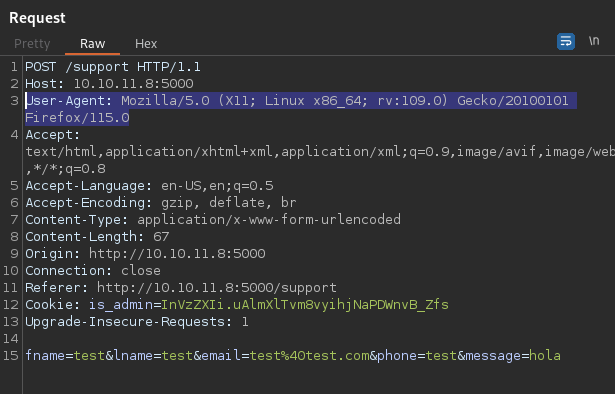Toggle the show non-printable characters \n button
The height and width of the screenshot is (394, 615).
pos(594,41)
